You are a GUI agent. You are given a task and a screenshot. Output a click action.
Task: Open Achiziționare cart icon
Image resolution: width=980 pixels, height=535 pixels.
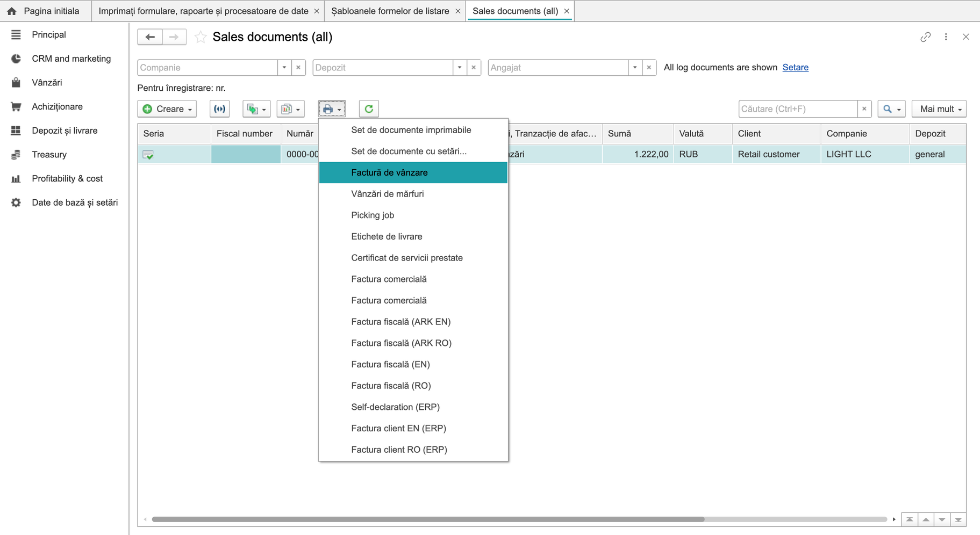tap(16, 106)
